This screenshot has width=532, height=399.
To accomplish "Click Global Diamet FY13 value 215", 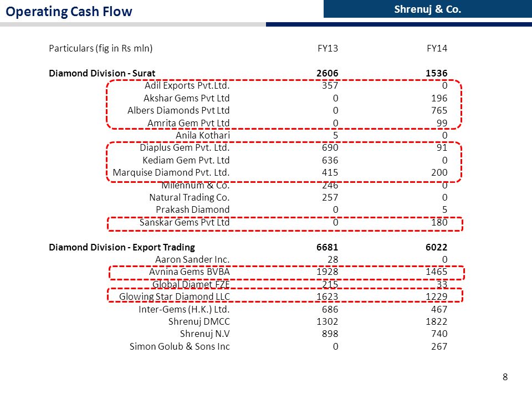I will [330, 284].
